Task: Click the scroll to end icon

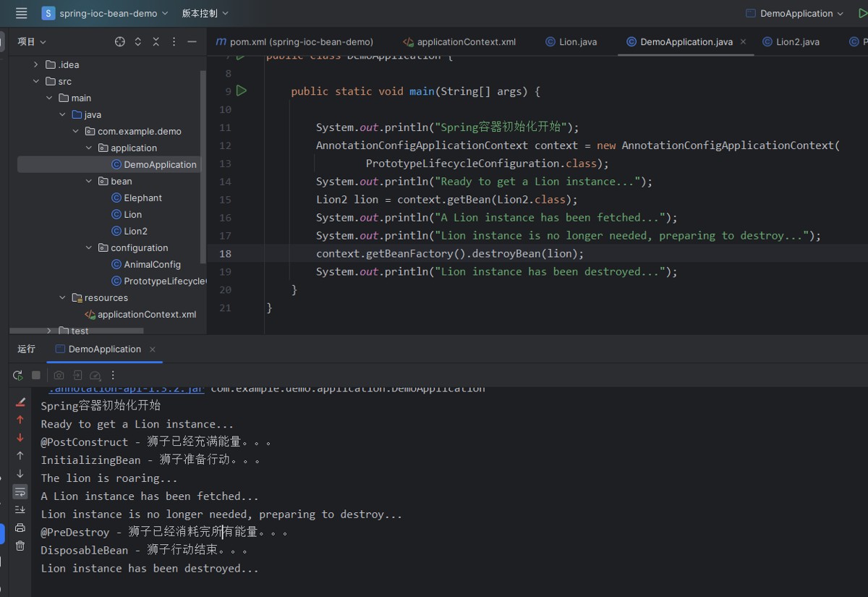Action: tap(20, 509)
